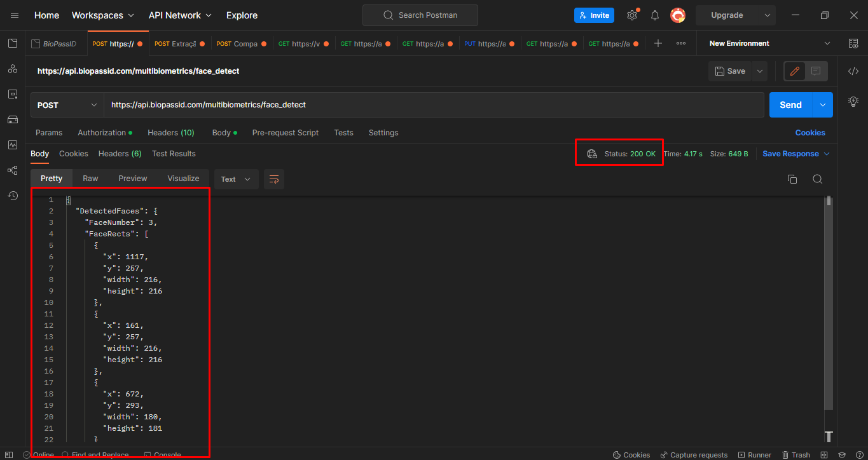The height and width of the screenshot is (460, 868).
Task: Open the Upgrade dropdown arrow
Action: coord(767,15)
